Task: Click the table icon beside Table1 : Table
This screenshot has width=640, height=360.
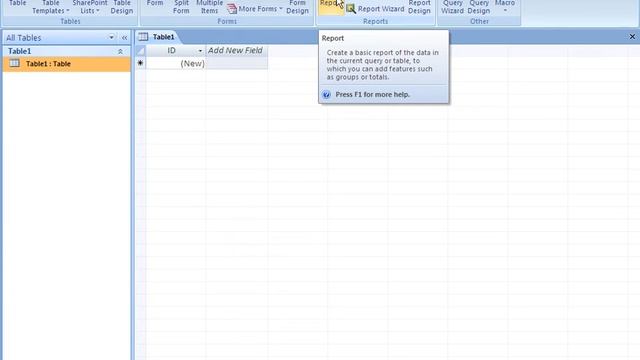Action: pyautogui.click(x=14, y=64)
